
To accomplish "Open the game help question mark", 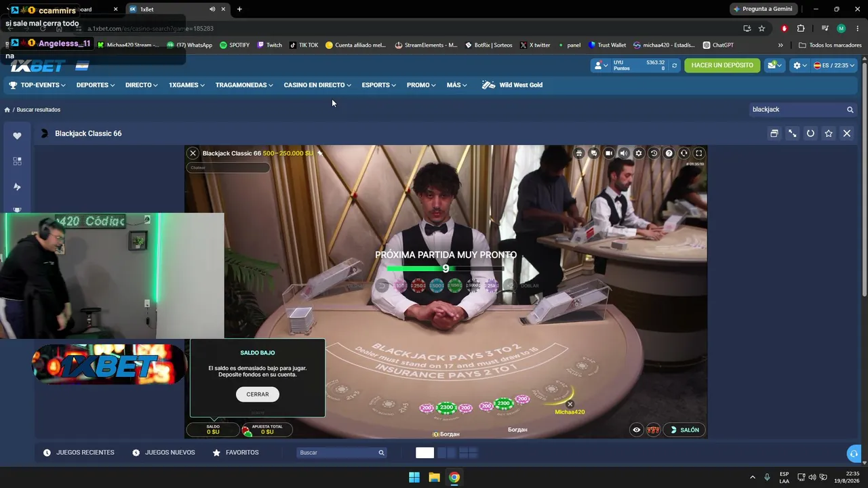I will click(x=669, y=153).
